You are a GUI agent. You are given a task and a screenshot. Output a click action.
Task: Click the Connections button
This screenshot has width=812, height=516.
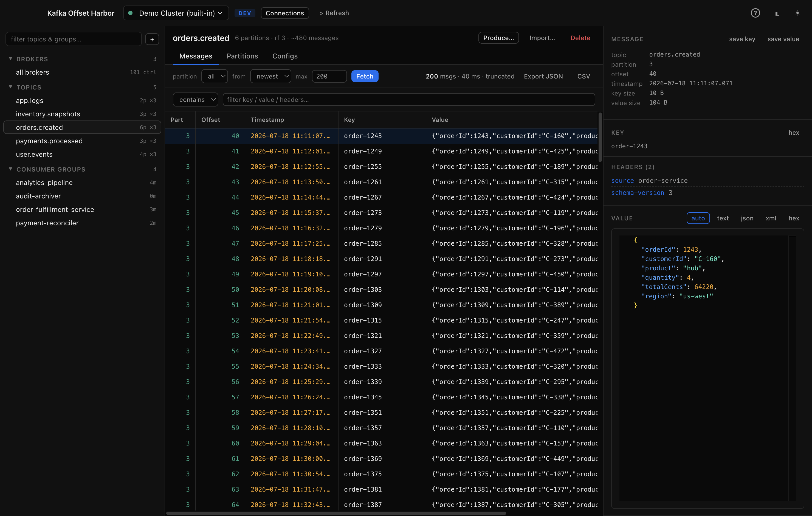click(x=285, y=13)
